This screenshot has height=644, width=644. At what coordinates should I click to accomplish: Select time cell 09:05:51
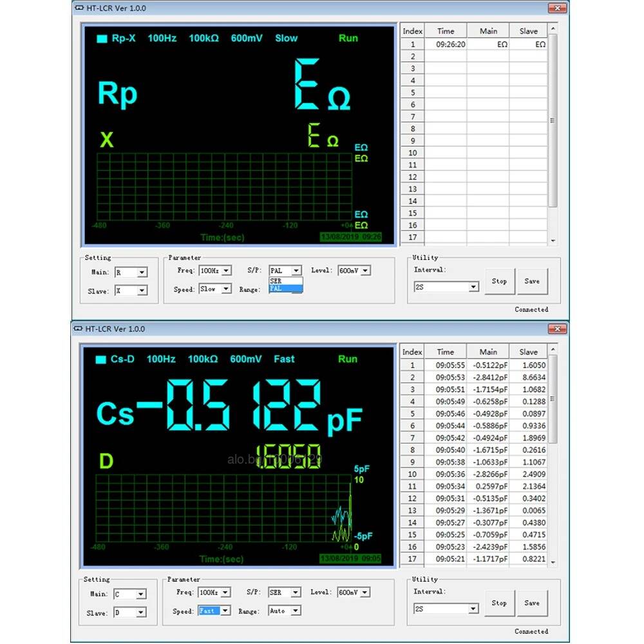tap(446, 390)
